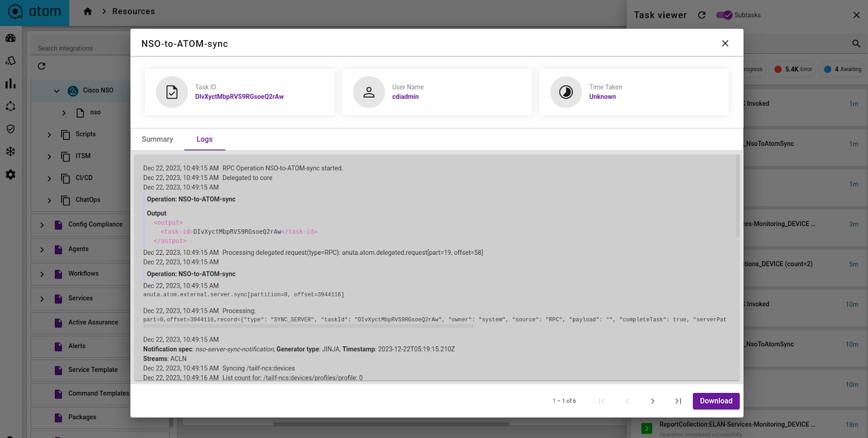Expand the Scripts node

49,134
